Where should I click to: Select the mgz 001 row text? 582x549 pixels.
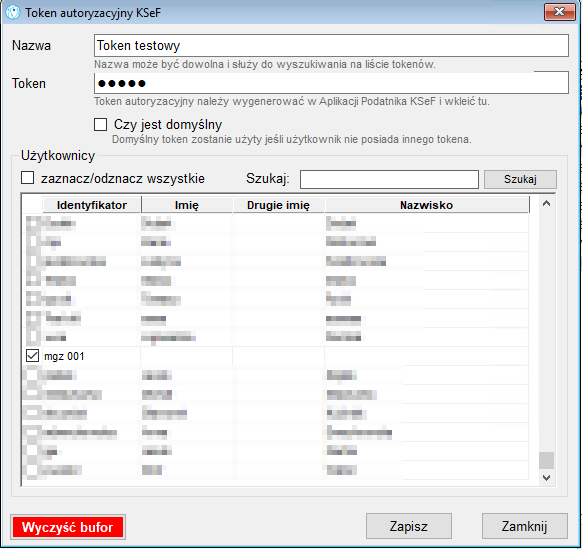pos(64,356)
